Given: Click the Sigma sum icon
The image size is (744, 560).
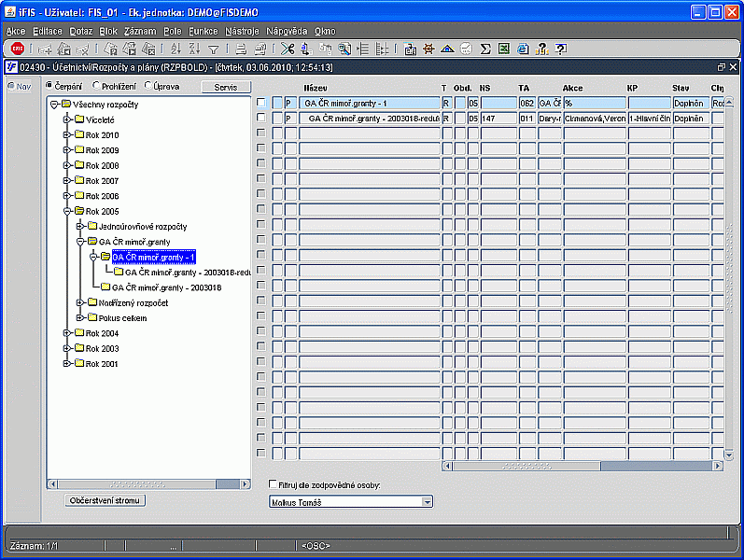Looking at the screenshot, I should pyautogui.click(x=485, y=49).
